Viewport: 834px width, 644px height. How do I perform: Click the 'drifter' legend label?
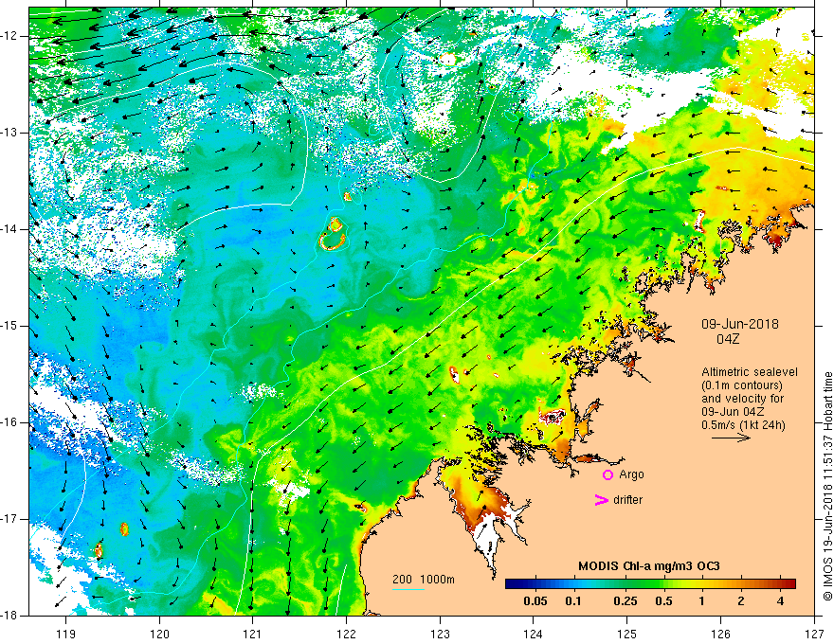coord(627,500)
